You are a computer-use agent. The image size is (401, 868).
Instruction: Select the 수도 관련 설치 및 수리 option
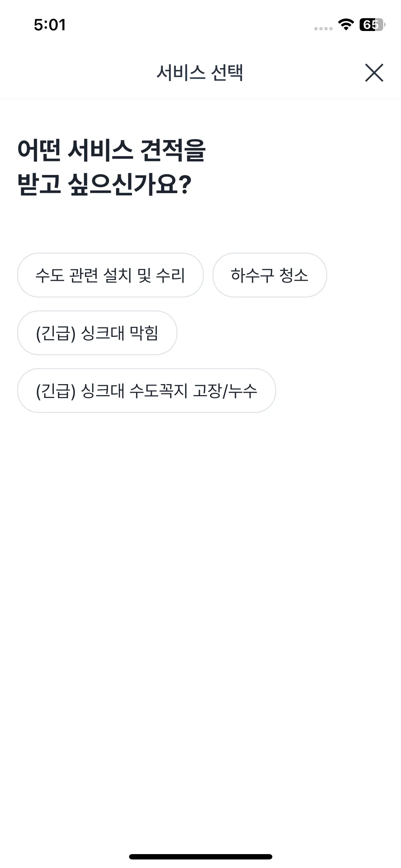[x=110, y=275]
